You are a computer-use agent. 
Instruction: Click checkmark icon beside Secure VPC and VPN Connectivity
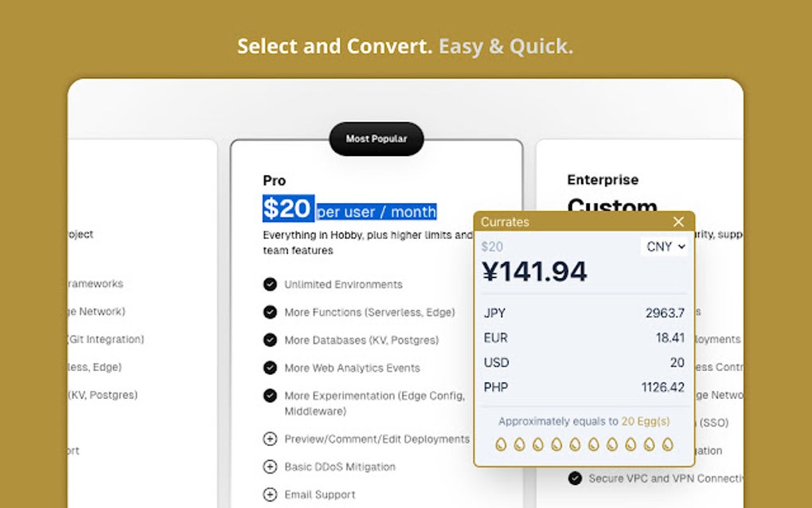pyautogui.click(x=575, y=479)
